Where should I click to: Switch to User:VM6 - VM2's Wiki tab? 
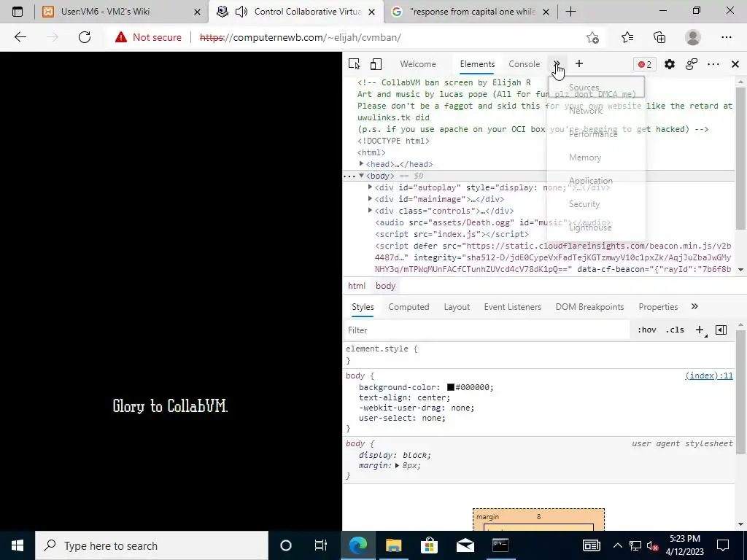pos(121,12)
